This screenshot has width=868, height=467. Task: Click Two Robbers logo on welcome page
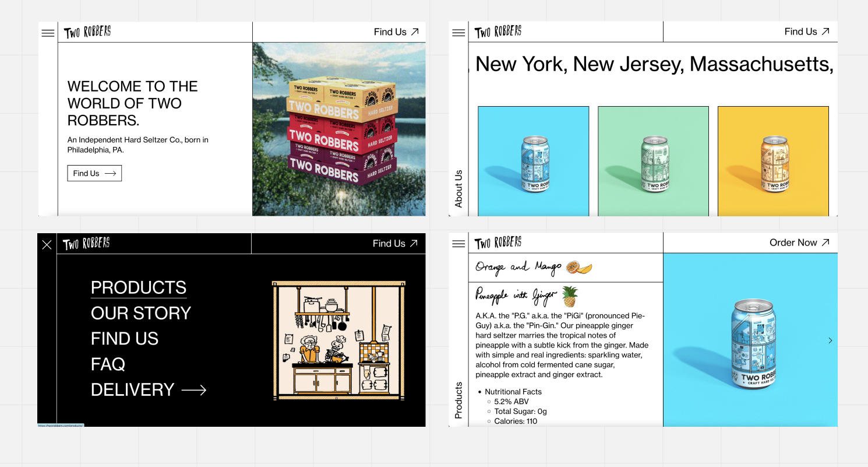pos(87,32)
